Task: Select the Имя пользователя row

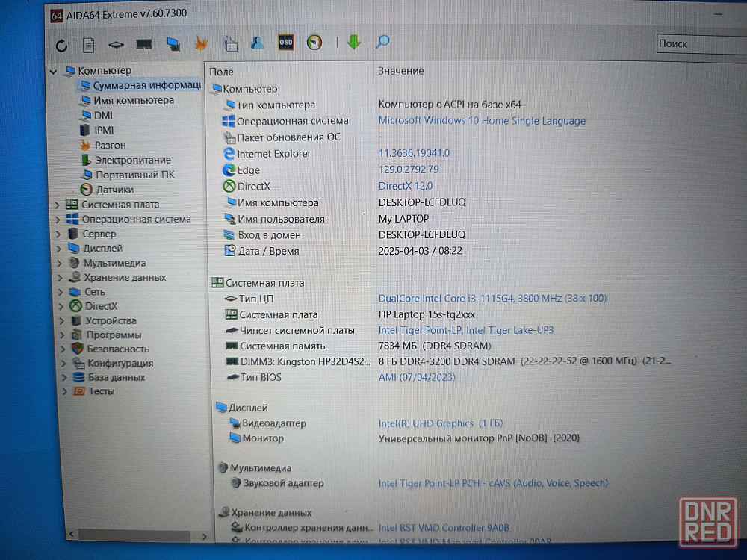Action: [326, 219]
